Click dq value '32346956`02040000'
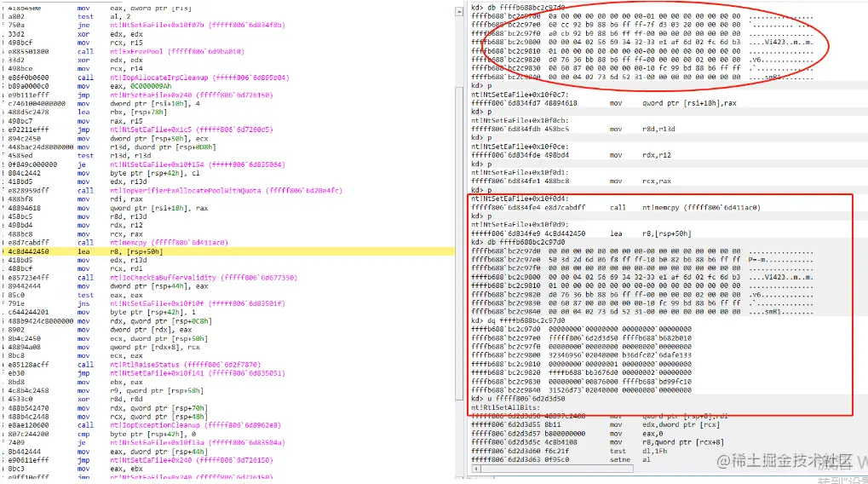This screenshot has height=484, width=868. [583, 355]
